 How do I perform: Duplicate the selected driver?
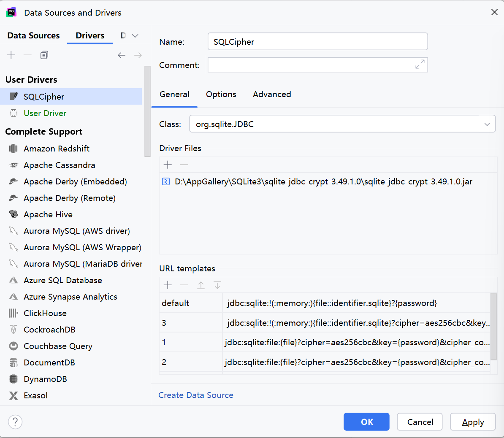(44, 55)
